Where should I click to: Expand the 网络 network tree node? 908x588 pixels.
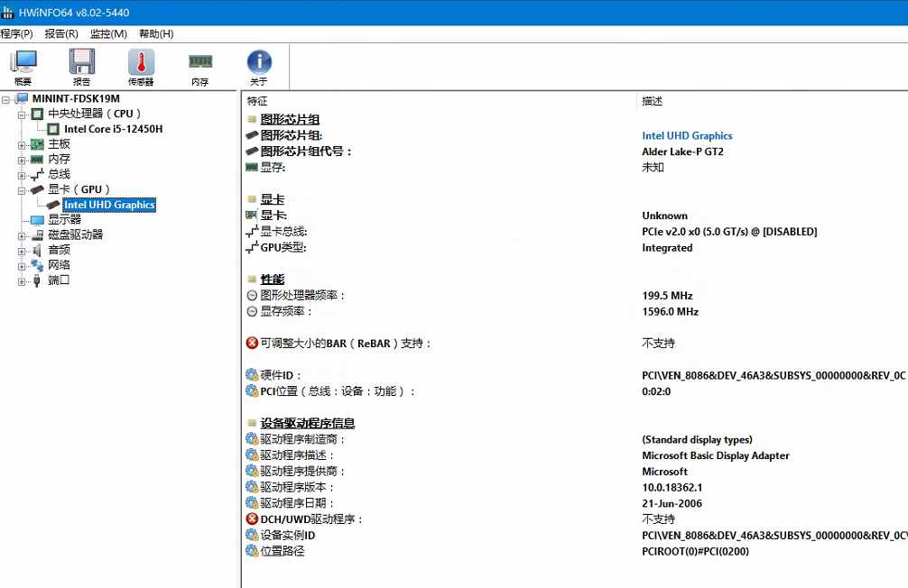pos(23,265)
